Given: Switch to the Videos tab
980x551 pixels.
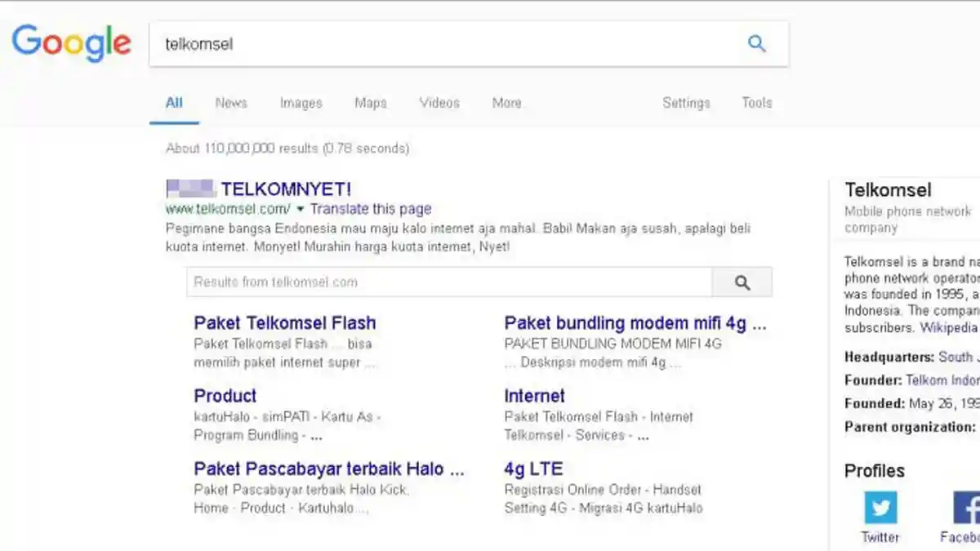Looking at the screenshot, I should tap(439, 103).
